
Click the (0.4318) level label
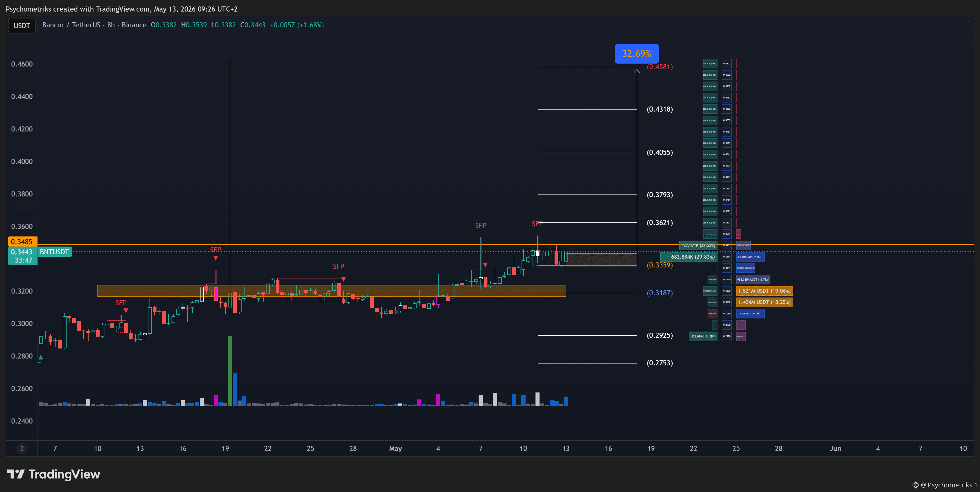[660, 109]
